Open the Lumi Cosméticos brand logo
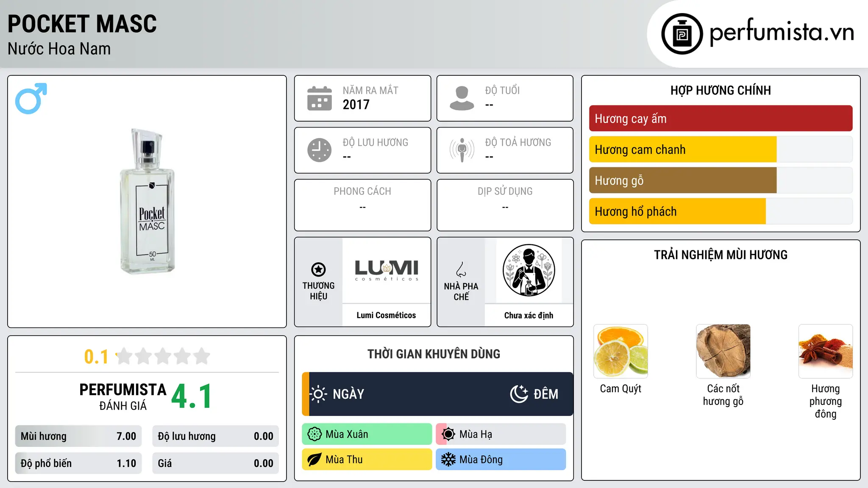 tap(387, 270)
